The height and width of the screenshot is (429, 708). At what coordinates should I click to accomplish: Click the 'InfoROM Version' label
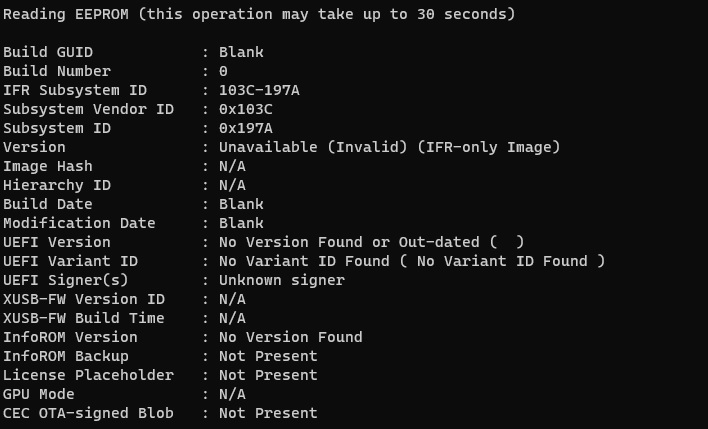tap(70, 337)
